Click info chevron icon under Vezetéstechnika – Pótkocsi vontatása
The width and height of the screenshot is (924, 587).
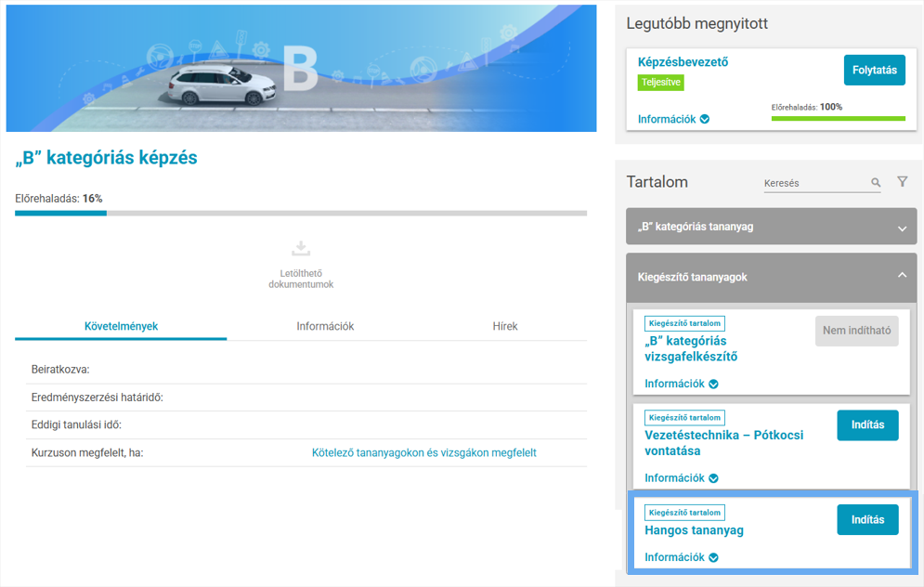pyautogui.click(x=713, y=478)
